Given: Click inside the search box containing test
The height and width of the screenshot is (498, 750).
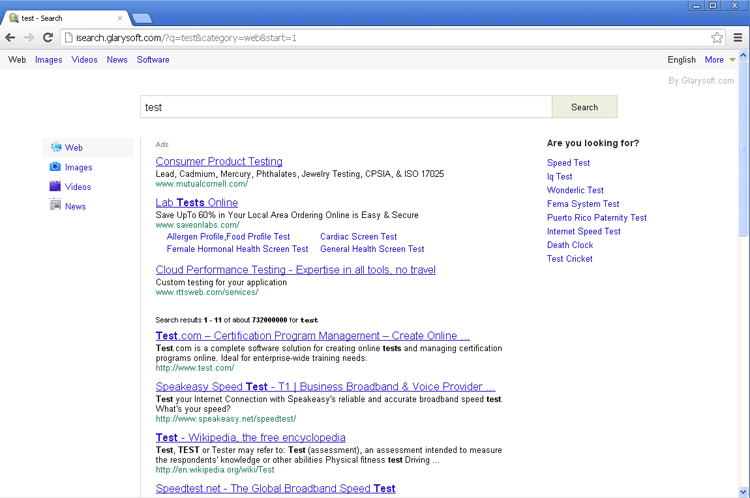Looking at the screenshot, I should 345,107.
